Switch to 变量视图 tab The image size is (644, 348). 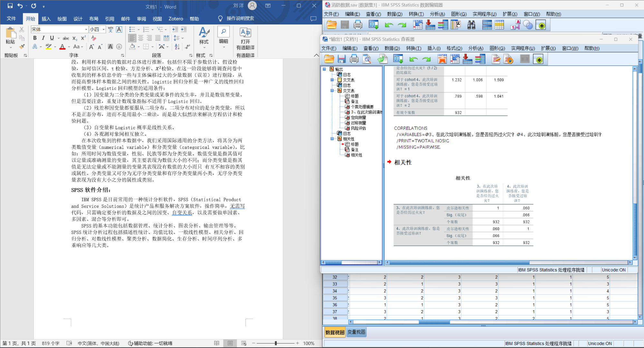coord(356,332)
